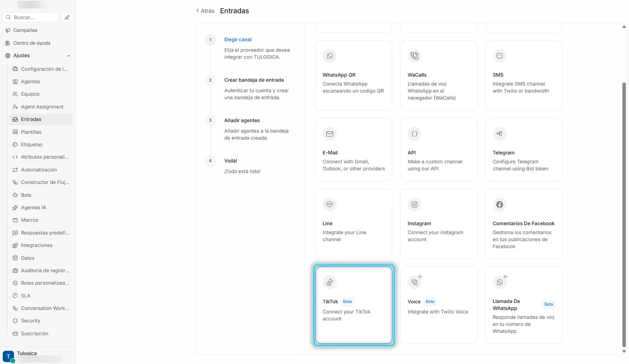Select the Automatización sidebar item
This screenshot has width=629, height=364.
click(x=41, y=170)
